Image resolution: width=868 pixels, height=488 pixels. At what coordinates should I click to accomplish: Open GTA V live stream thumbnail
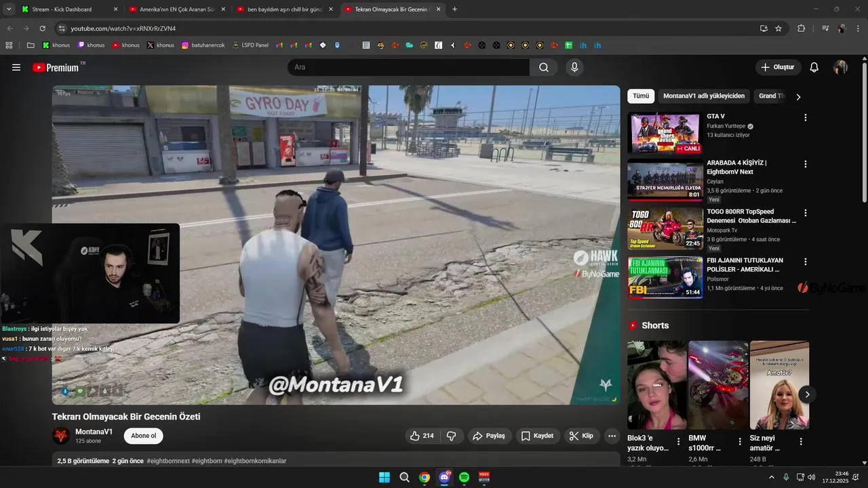coord(665,133)
